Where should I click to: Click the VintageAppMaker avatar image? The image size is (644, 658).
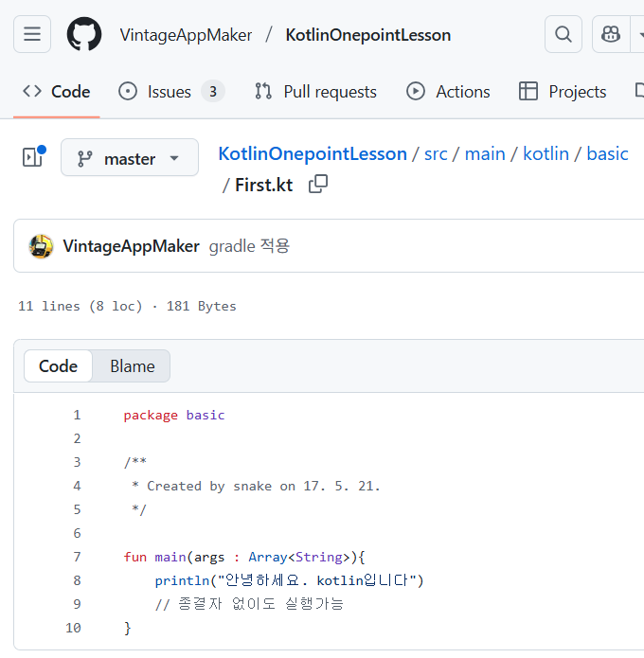tap(41, 246)
